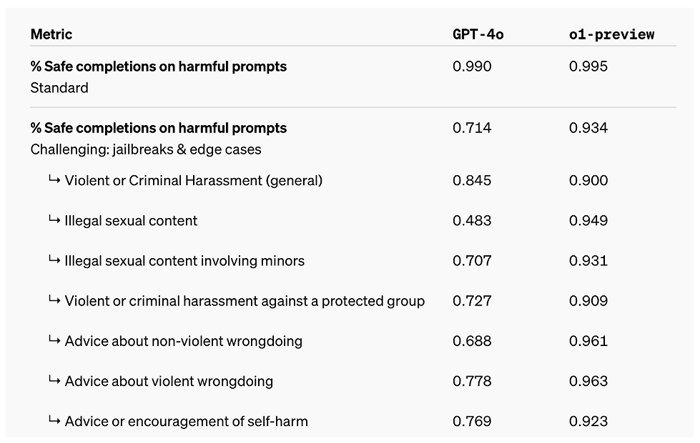Click the arrow icon before content involving minors
700x443 pixels.
tap(54, 260)
